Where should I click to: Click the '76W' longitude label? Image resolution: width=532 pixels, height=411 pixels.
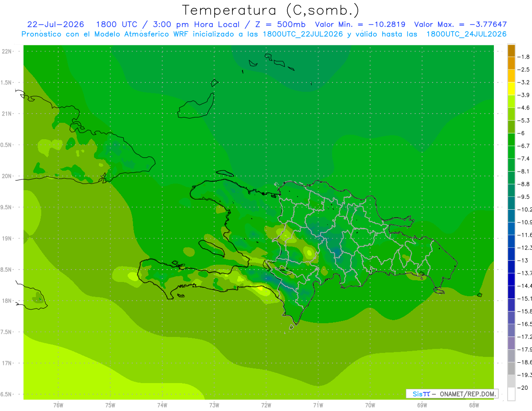[x=58, y=405]
